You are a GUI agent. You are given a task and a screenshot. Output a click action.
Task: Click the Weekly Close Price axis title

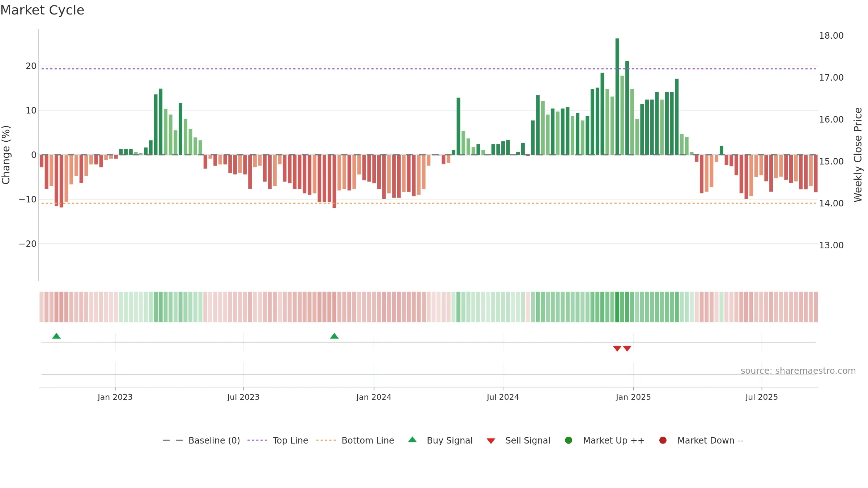coord(858,155)
